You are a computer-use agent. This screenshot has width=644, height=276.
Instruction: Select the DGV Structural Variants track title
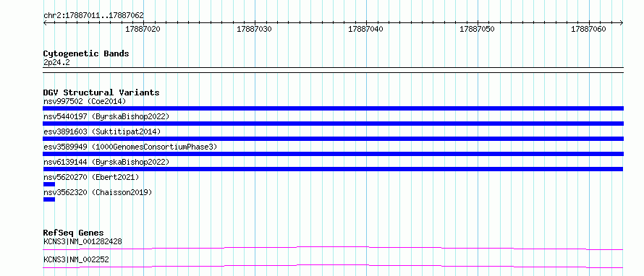tap(101, 92)
